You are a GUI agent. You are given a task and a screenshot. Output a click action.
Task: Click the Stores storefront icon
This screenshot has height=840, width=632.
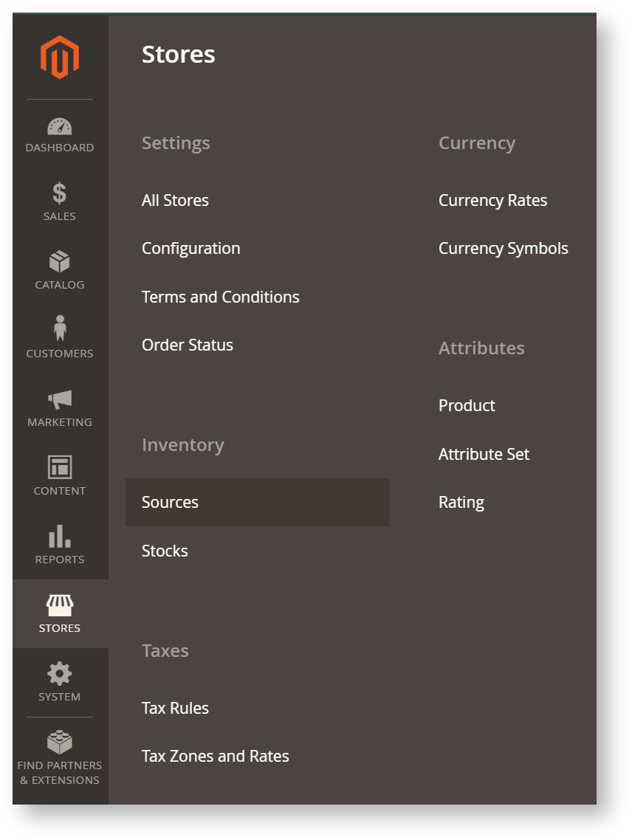60,606
